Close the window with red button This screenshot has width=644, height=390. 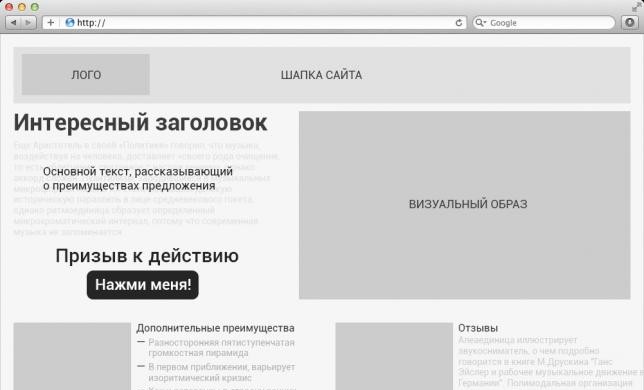pyautogui.click(x=9, y=7)
